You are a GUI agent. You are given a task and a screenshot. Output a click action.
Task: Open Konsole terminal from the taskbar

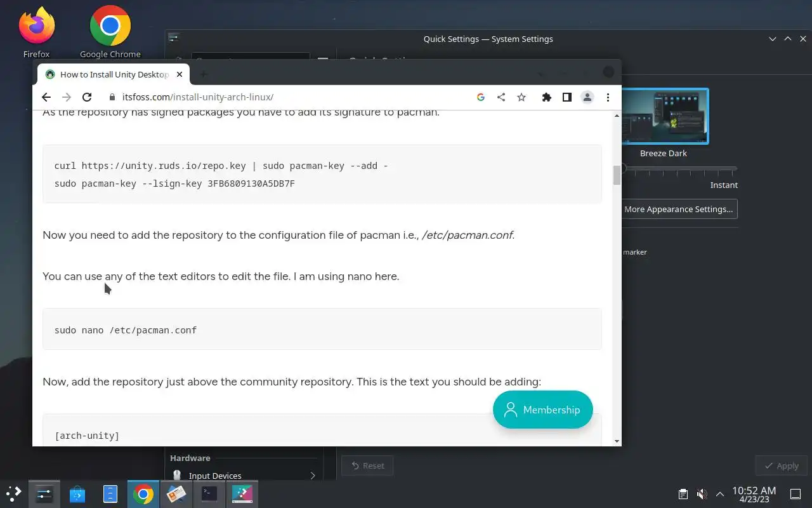click(x=209, y=493)
